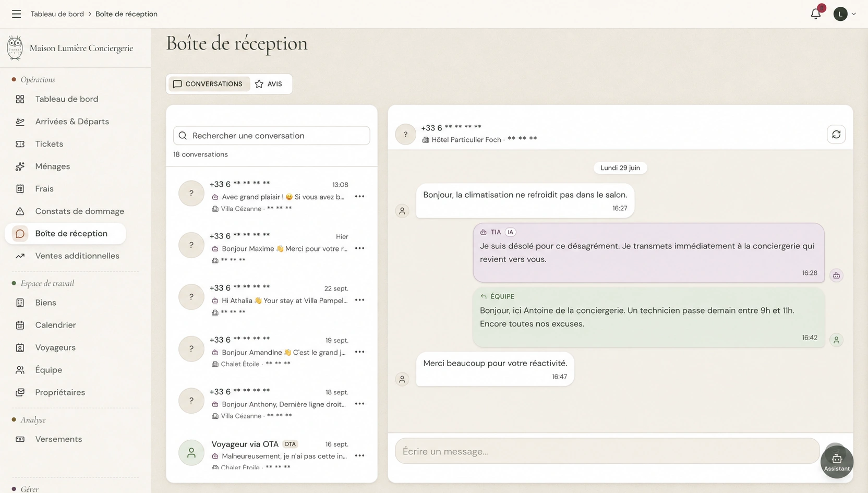Expand the user profile dropdown arrow
Viewport: 868px width, 493px height.
(853, 14)
